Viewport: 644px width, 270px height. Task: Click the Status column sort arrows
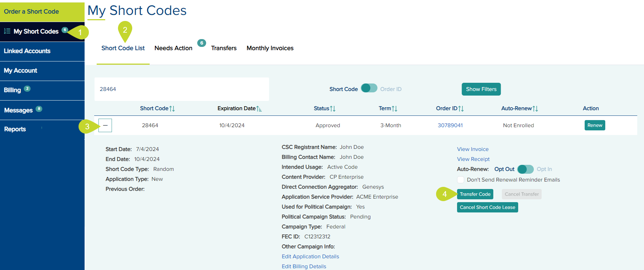pyautogui.click(x=333, y=109)
